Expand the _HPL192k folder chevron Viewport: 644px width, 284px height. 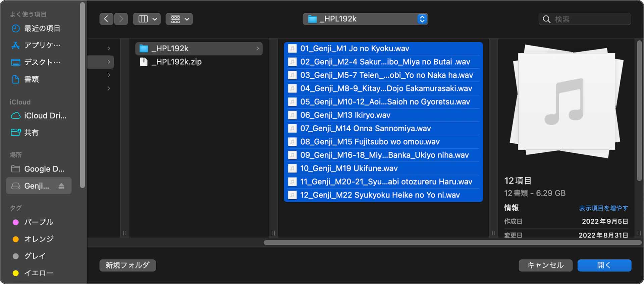pos(257,49)
